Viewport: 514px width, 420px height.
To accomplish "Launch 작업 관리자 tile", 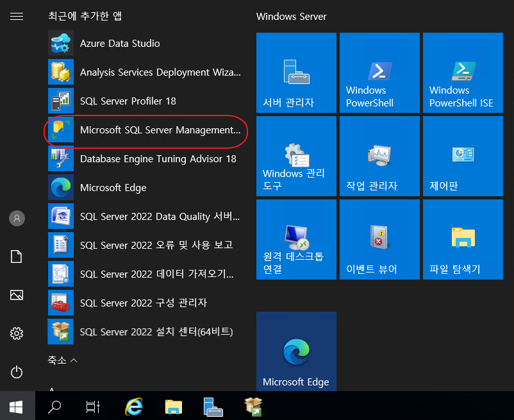I will (379, 156).
